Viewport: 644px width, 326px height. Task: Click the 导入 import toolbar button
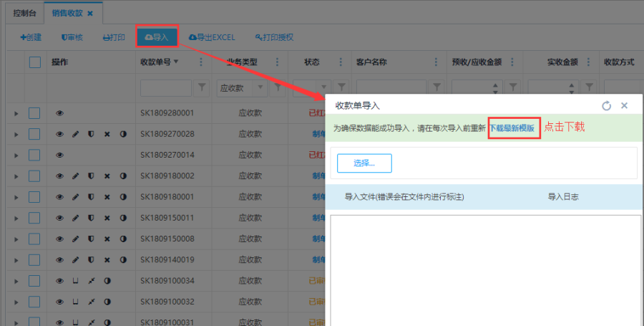[x=157, y=37]
